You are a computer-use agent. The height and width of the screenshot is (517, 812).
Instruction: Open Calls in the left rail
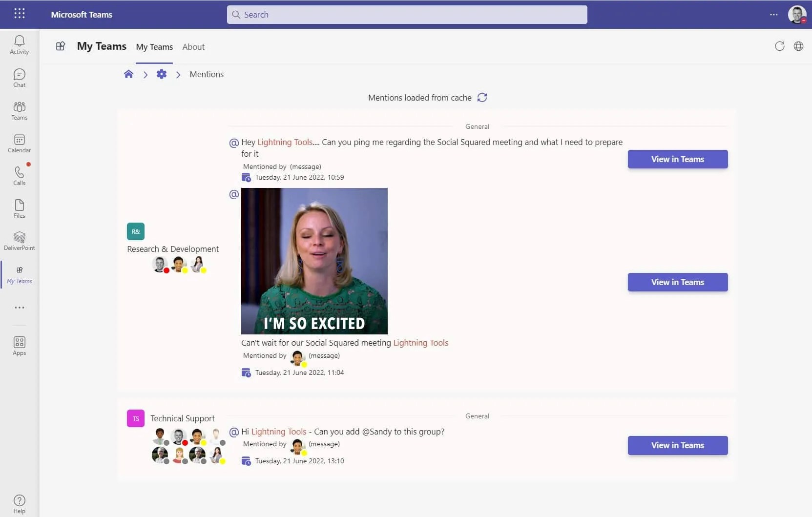click(x=20, y=176)
